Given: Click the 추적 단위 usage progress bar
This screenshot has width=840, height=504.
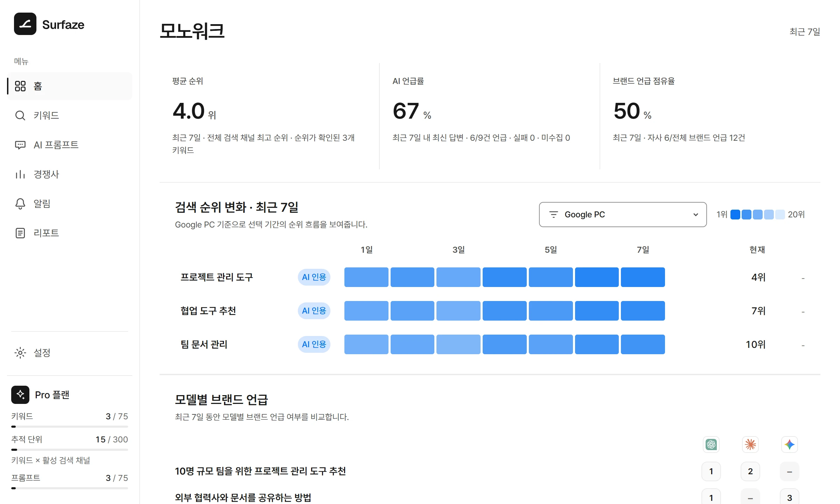Looking at the screenshot, I should 70,450.
